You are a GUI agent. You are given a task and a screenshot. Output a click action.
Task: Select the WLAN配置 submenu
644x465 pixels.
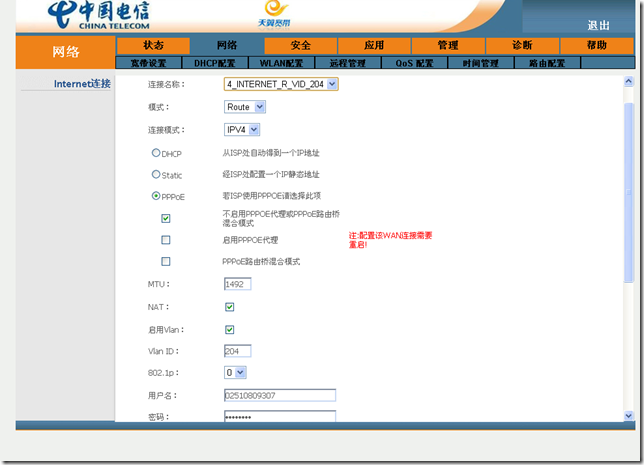click(281, 63)
